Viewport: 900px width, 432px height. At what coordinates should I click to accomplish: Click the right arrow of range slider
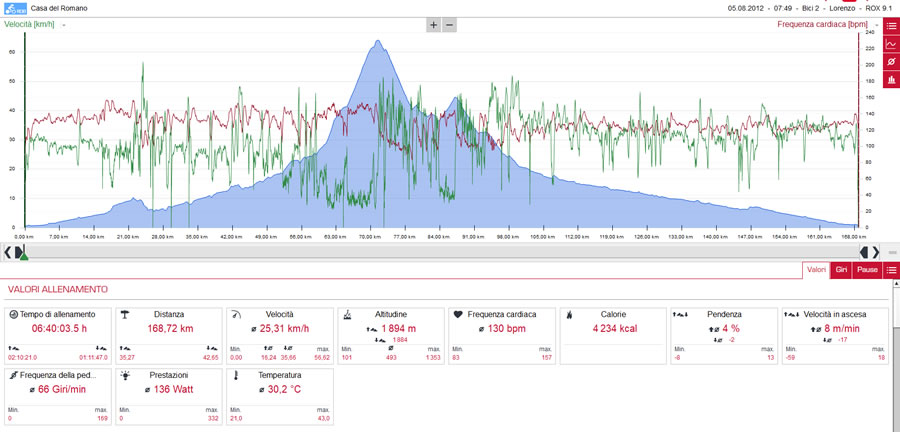coord(876,252)
